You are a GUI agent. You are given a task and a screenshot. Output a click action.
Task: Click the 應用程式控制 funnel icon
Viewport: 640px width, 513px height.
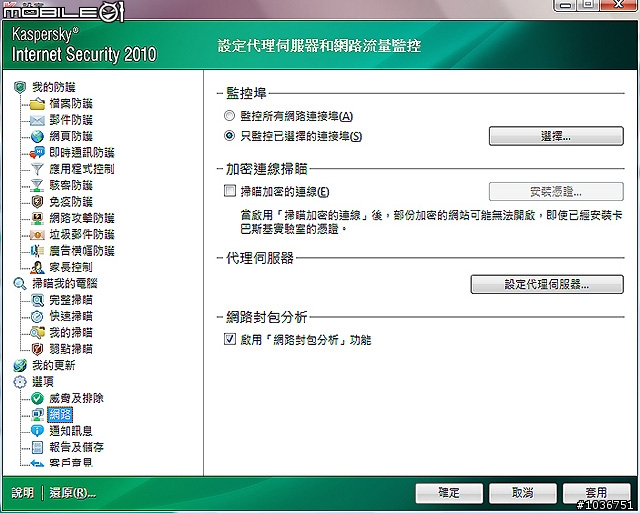[37, 169]
